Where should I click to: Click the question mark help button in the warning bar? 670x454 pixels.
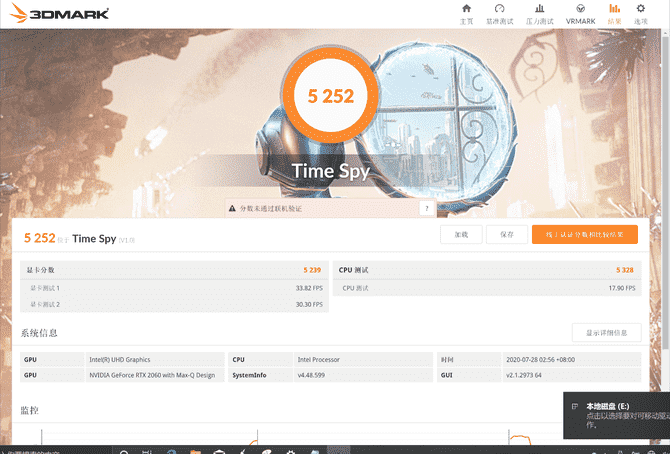click(426, 208)
